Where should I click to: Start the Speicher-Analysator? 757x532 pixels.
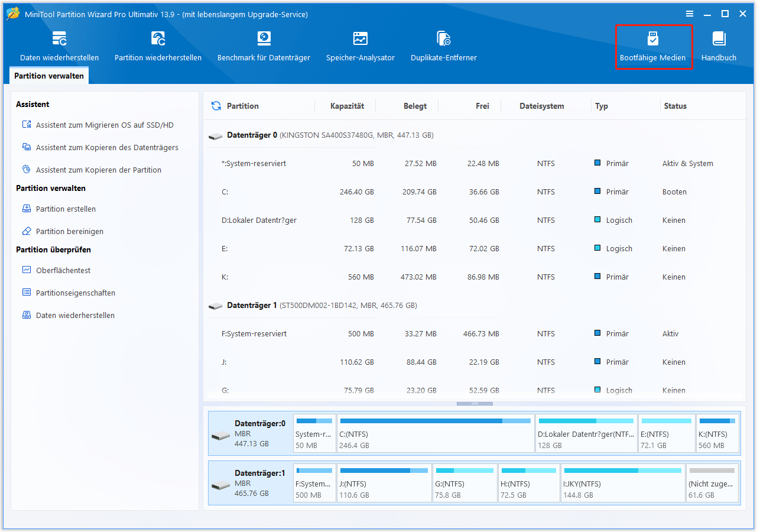pyautogui.click(x=360, y=47)
